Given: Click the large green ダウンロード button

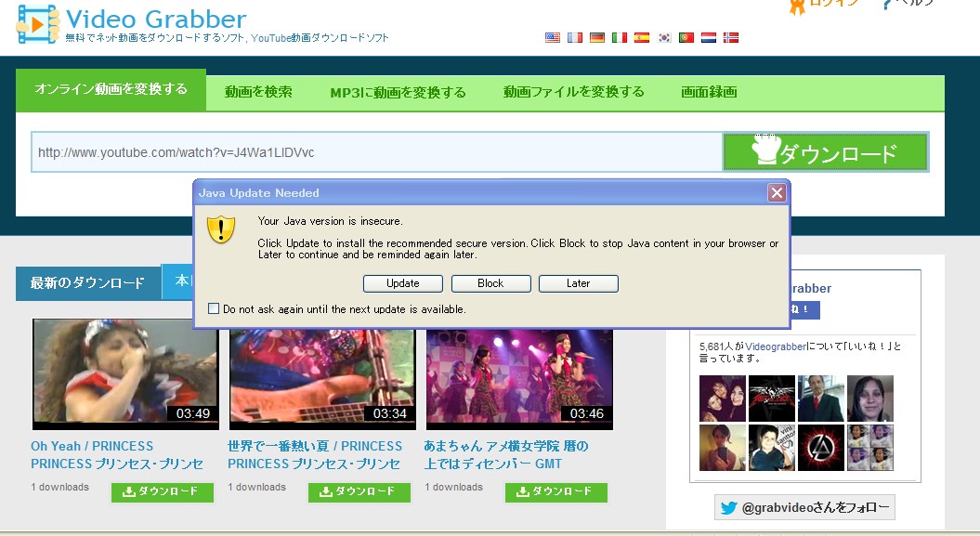Looking at the screenshot, I should click(825, 151).
